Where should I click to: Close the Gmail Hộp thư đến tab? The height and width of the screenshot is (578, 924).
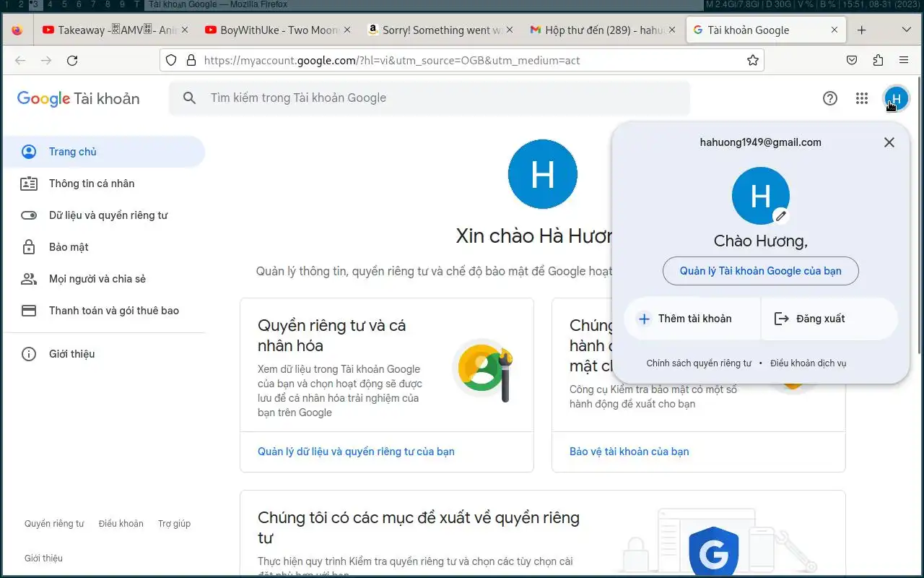tap(672, 30)
